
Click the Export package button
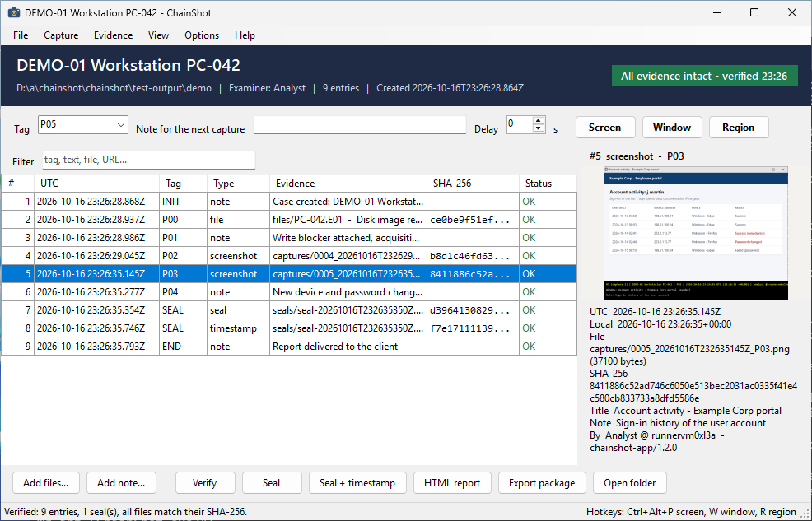[x=542, y=482]
